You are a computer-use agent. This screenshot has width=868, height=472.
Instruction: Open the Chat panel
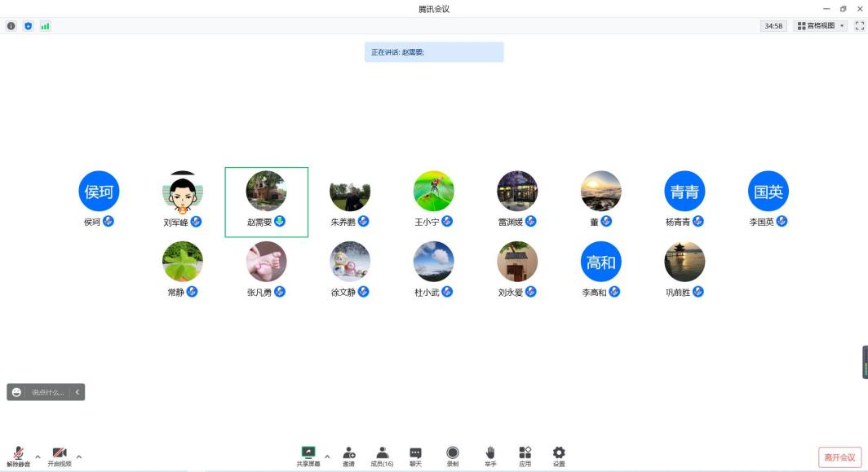tap(415, 456)
